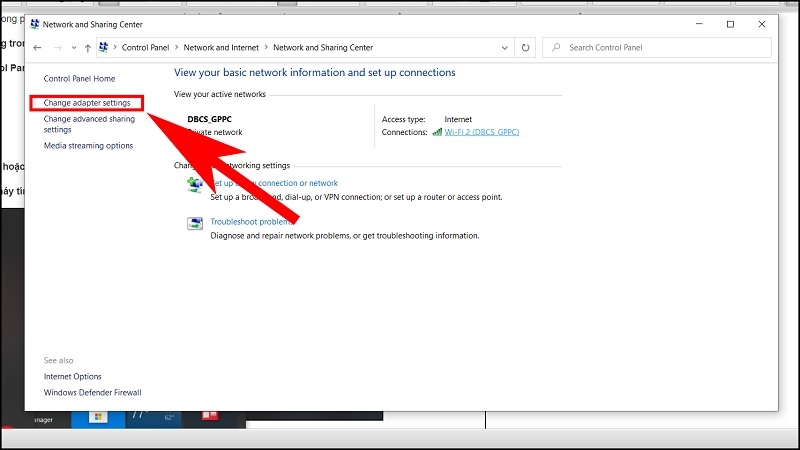Open Change adapter settings

[87, 103]
